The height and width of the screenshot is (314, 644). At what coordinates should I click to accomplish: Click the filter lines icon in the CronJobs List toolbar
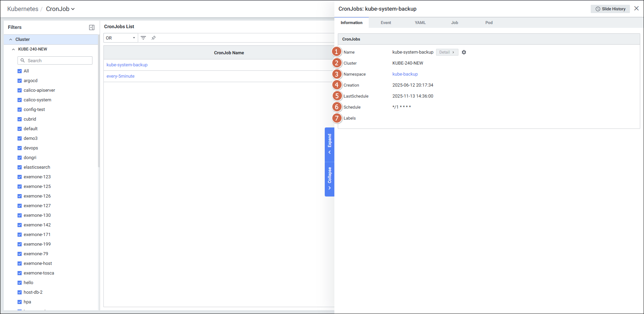[143, 38]
